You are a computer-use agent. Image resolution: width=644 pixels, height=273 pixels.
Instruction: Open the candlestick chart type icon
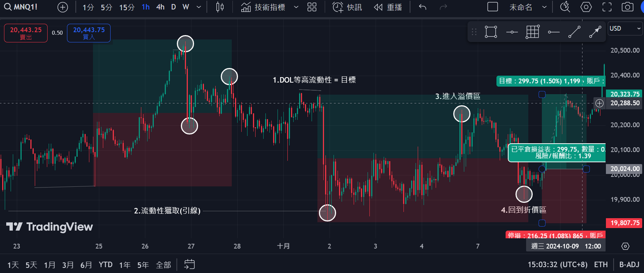(220, 7)
